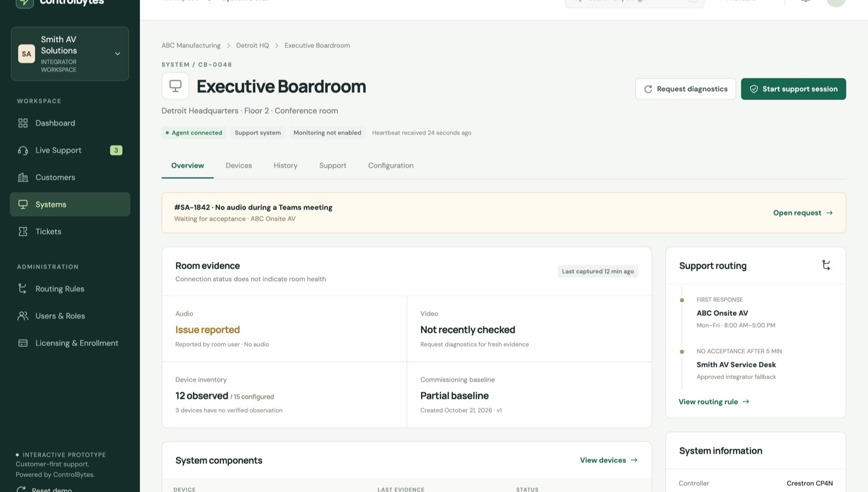868x492 pixels.
Task: Expand the Smith AV Solutions workspace switcher
Action: pos(70,54)
